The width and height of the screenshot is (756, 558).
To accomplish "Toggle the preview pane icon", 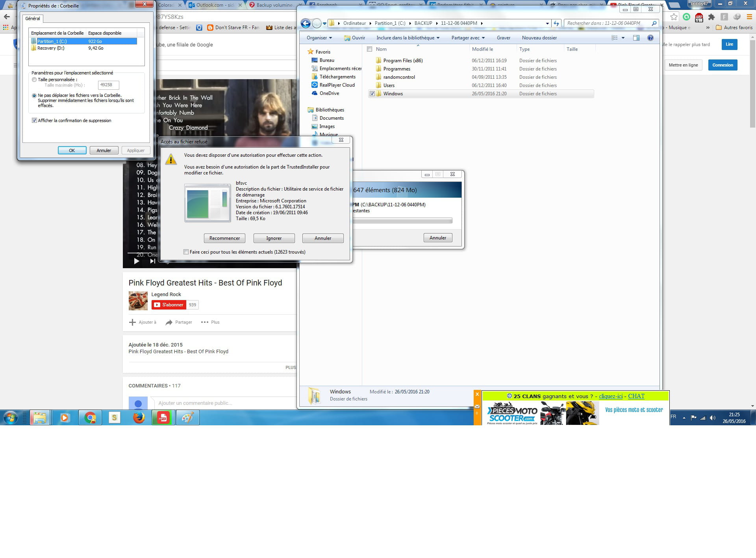I will (636, 38).
